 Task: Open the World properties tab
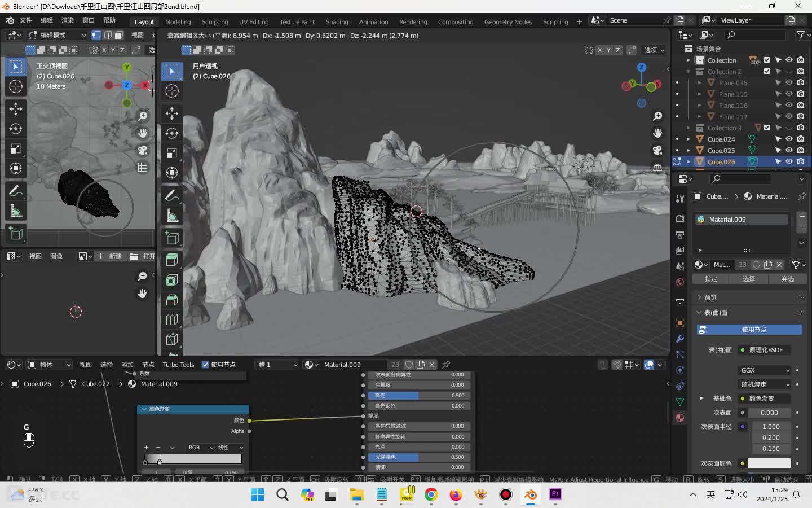click(x=680, y=282)
